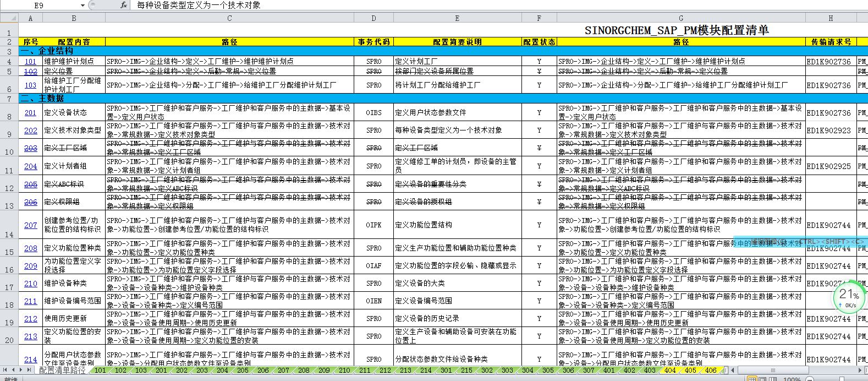
Task: Click the formula bar text field
Action: pyautogui.click(x=498, y=5)
